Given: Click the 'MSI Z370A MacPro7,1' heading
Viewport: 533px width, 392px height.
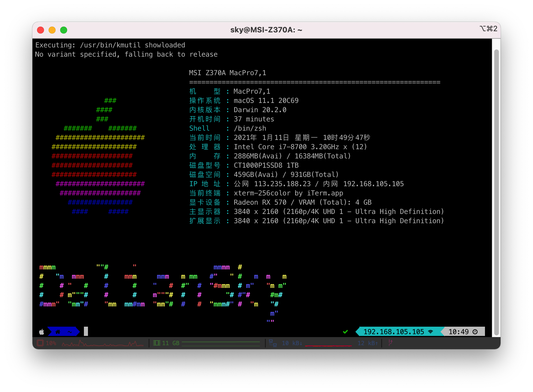Looking at the screenshot, I should (x=227, y=73).
